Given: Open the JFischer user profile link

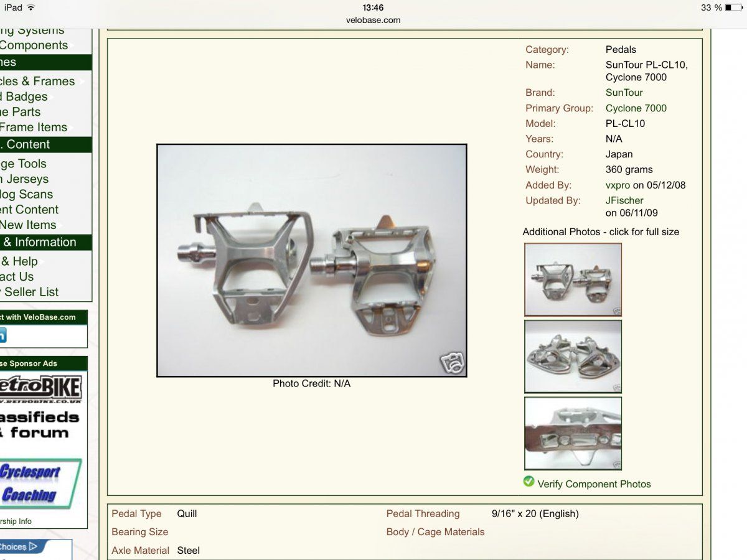Looking at the screenshot, I should coord(624,200).
